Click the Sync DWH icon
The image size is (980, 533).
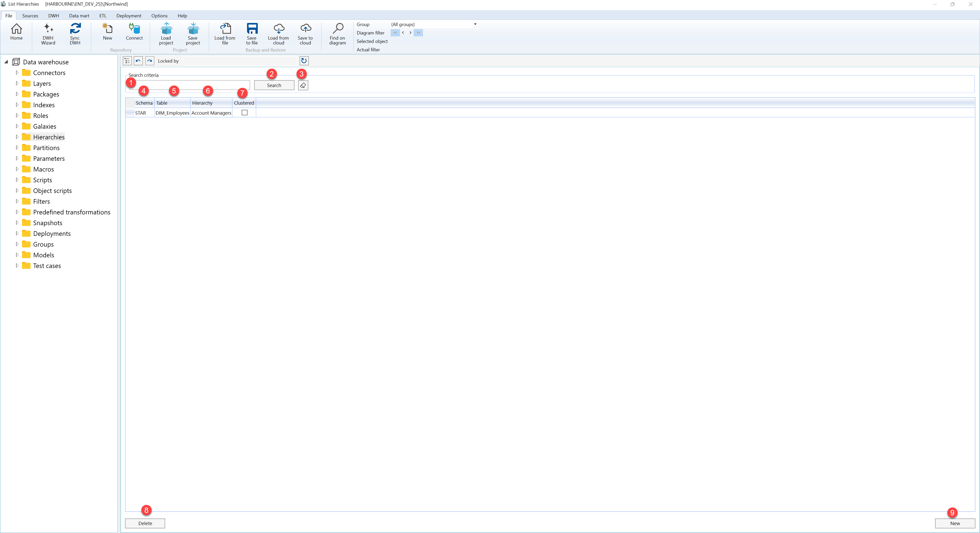pyautogui.click(x=75, y=34)
